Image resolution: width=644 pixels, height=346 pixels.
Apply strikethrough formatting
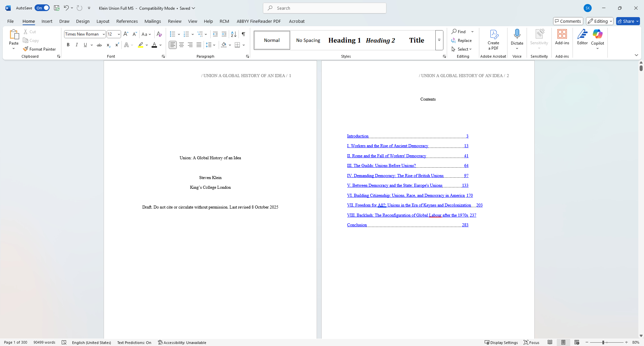click(99, 45)
